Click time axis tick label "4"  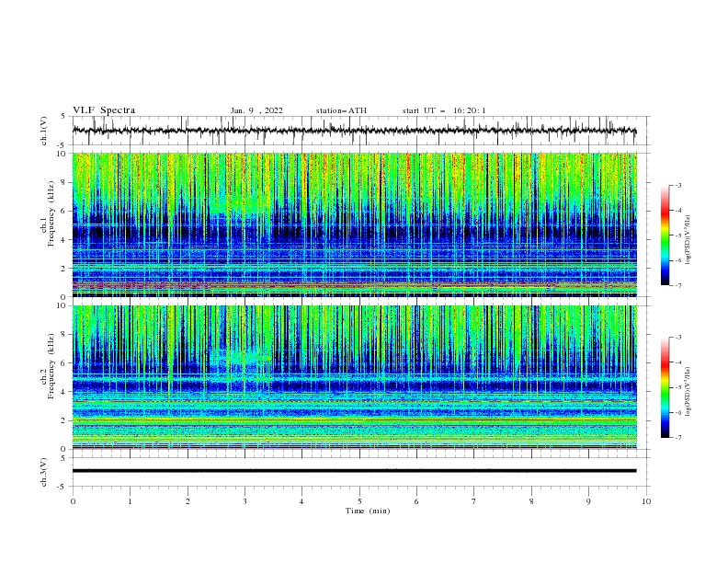[x=301, y=501]
